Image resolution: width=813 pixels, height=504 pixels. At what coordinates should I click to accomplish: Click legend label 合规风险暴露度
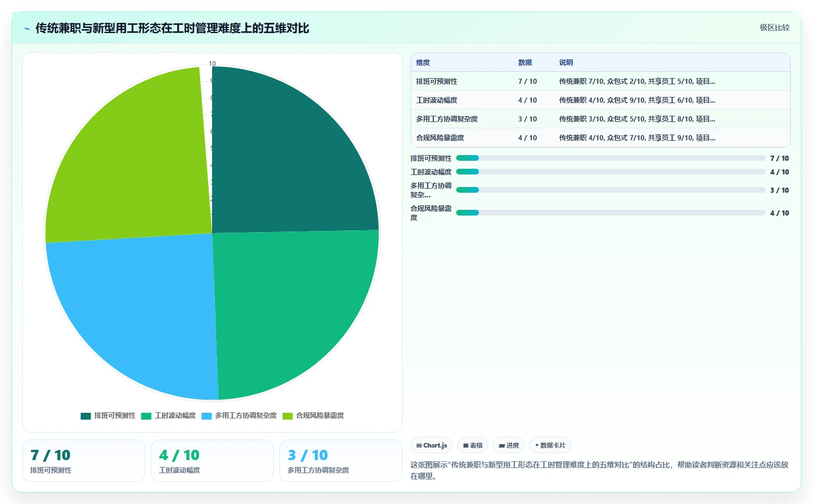(x=320, y=416)
